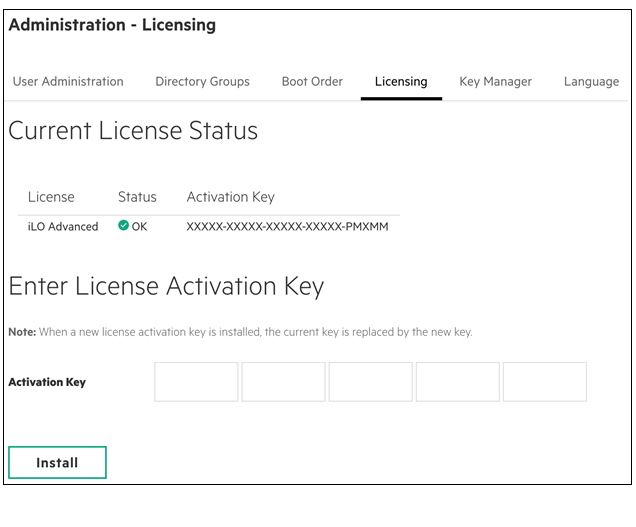This screenshot has height=527, width=636.
Task: Click the fifth Activation Key field
Action: tap(545, 382)
